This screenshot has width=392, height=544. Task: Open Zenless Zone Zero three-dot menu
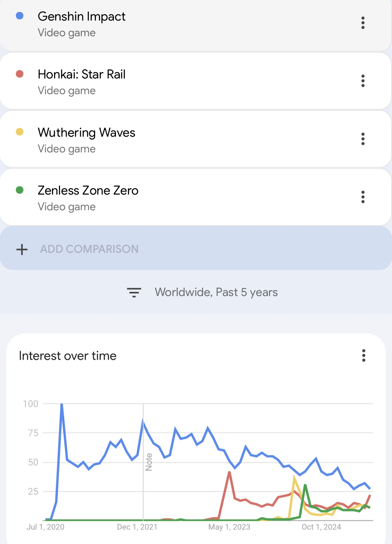click(x=363, y=197)
